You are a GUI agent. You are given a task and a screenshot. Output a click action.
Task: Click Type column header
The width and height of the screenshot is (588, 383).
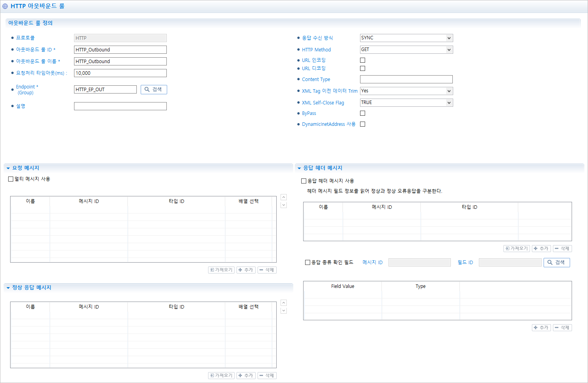[x=421, y=286]
